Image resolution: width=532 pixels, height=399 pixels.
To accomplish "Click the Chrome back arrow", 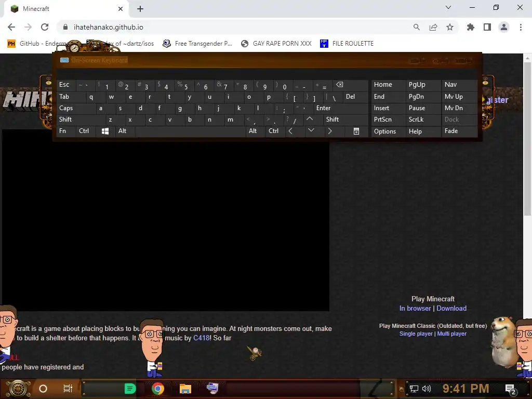I will pos(11,27).
